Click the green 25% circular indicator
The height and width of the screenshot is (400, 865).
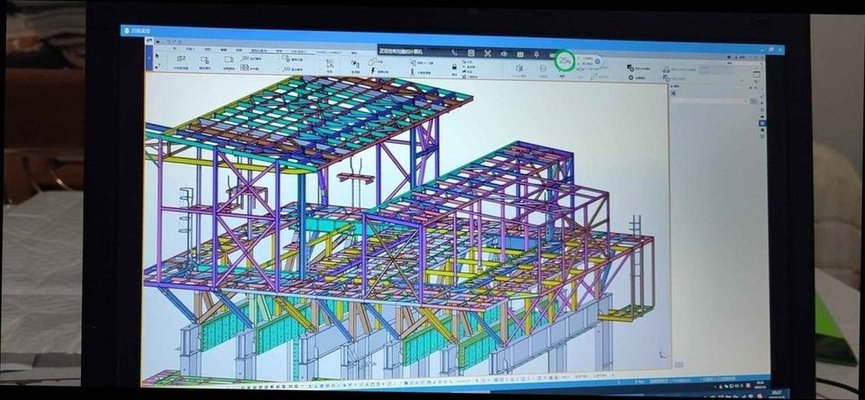(566, 62)
